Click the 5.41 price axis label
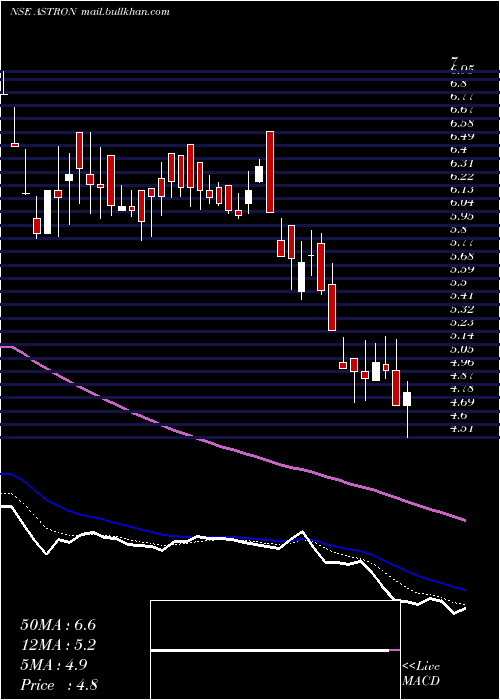 462,296
